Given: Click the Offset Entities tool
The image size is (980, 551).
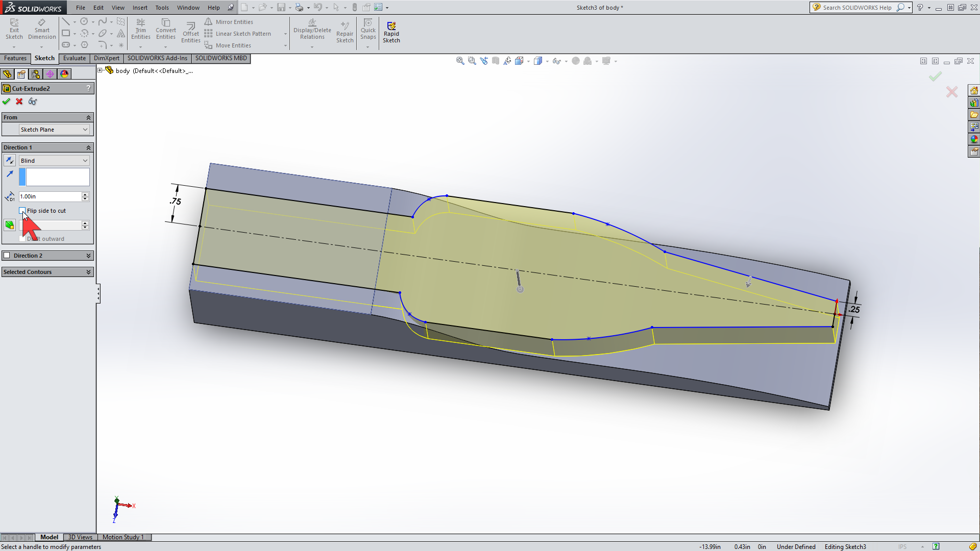Looking at the screenshot, I should (x=191, y=33).
